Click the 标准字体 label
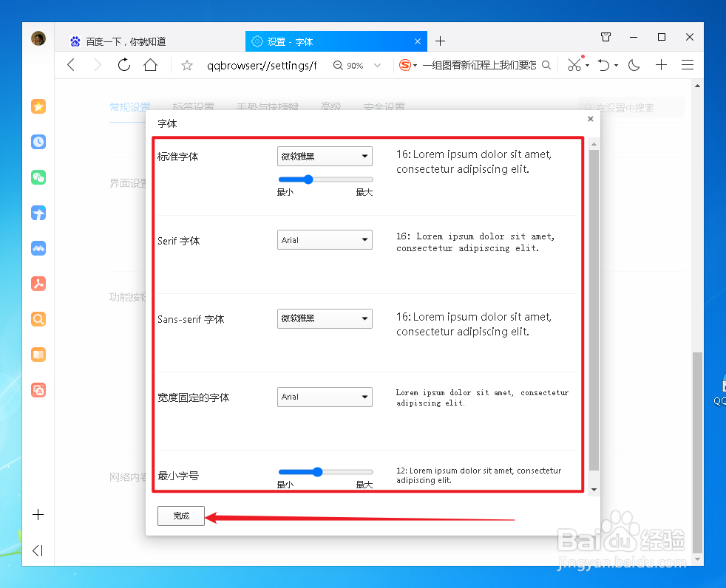This screenshot has height=588, width=726. (177, 157)
